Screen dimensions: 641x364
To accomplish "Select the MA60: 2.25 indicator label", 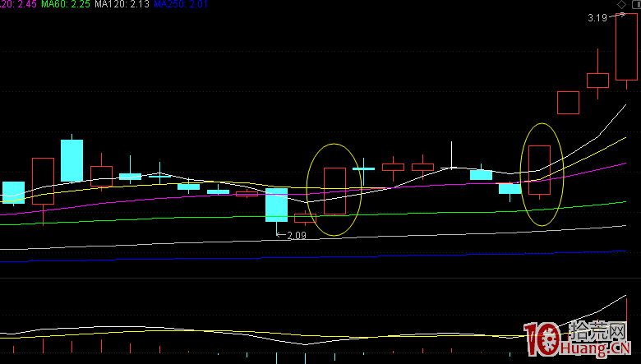I will (66, 4).
